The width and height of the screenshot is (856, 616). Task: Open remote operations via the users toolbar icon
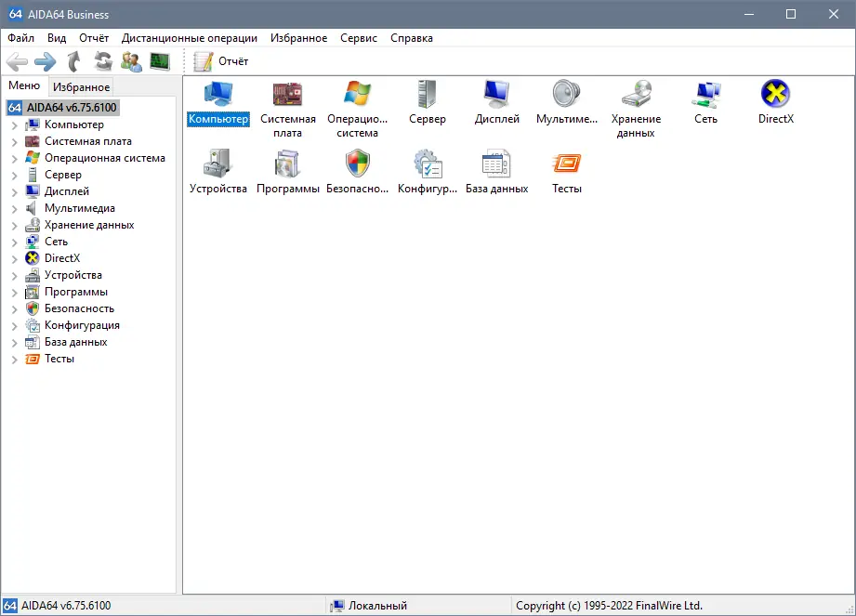(x=130, y=61)
